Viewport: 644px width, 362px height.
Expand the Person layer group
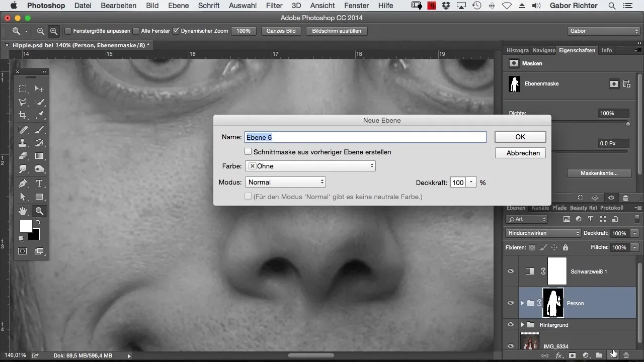pos(522,303)
